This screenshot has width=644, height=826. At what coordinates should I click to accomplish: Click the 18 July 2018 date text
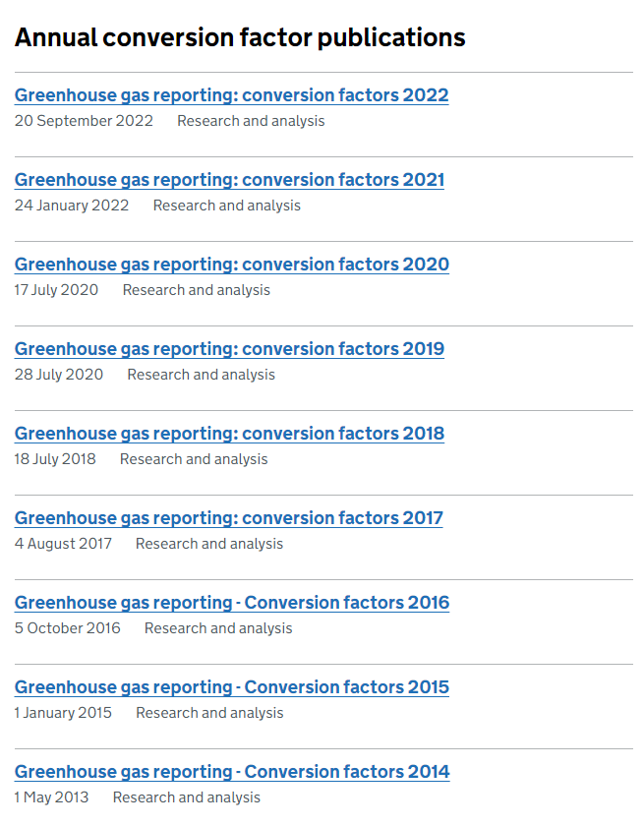click(55, 459)
